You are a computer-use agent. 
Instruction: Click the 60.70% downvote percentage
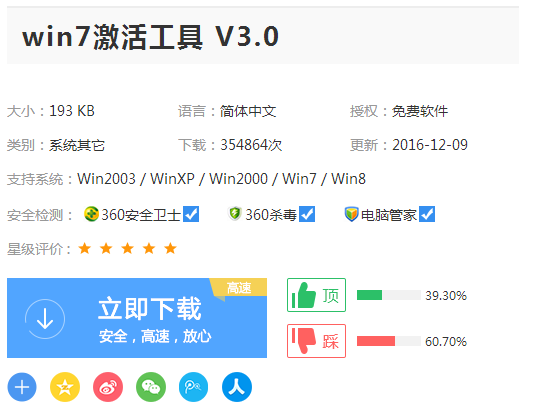pos(446,342)
